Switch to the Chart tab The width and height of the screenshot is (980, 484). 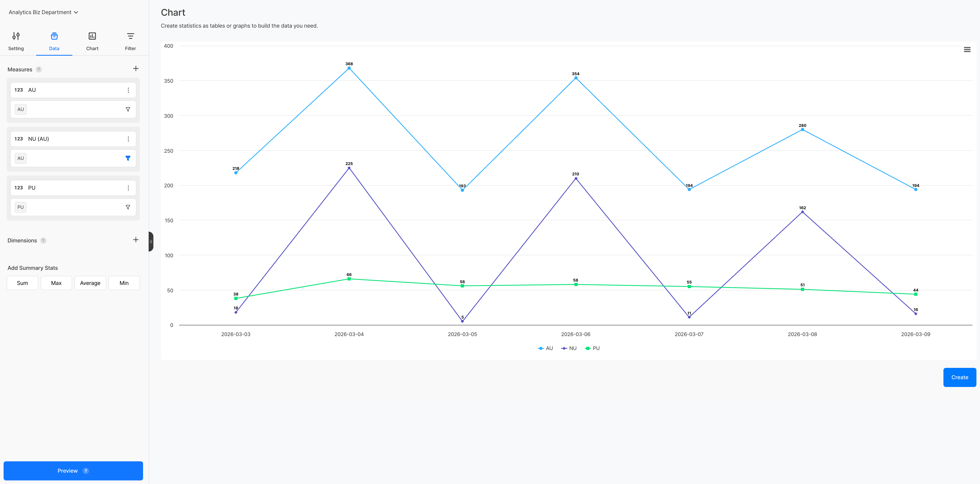(x=92, y=41)
